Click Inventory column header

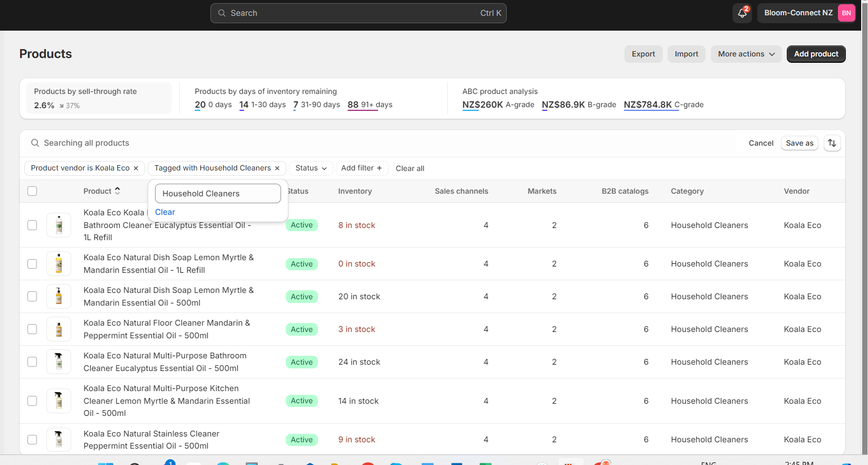coord(355,191)
